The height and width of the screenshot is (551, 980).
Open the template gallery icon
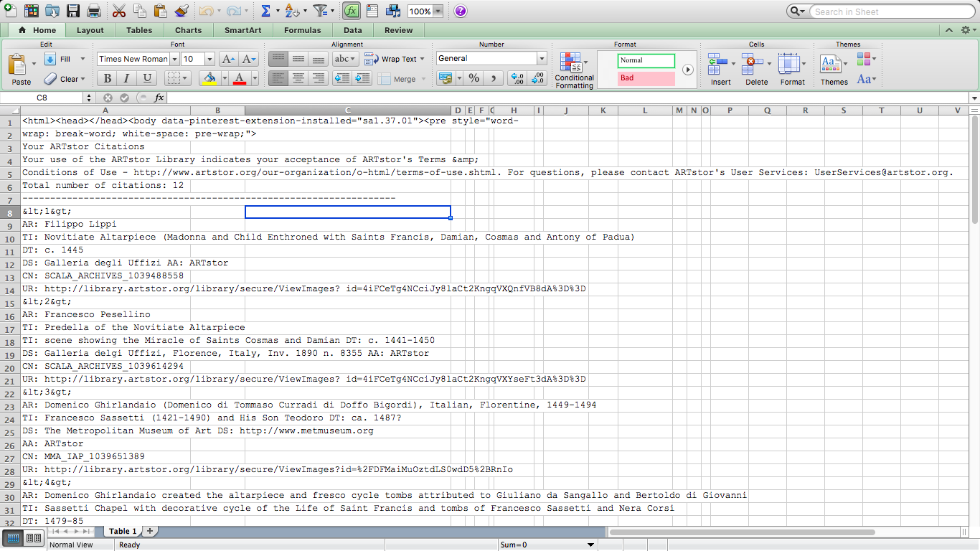pos(32,11)
